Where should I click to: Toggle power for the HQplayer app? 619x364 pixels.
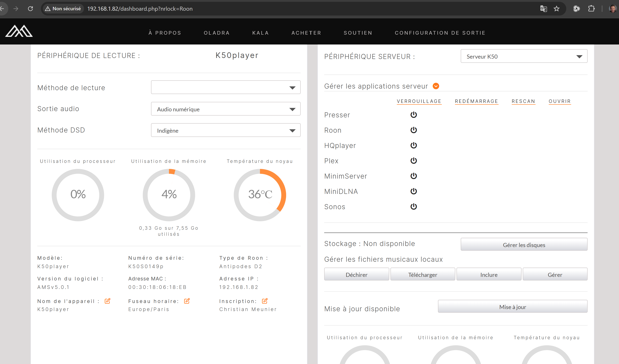[x=414, y=145]
